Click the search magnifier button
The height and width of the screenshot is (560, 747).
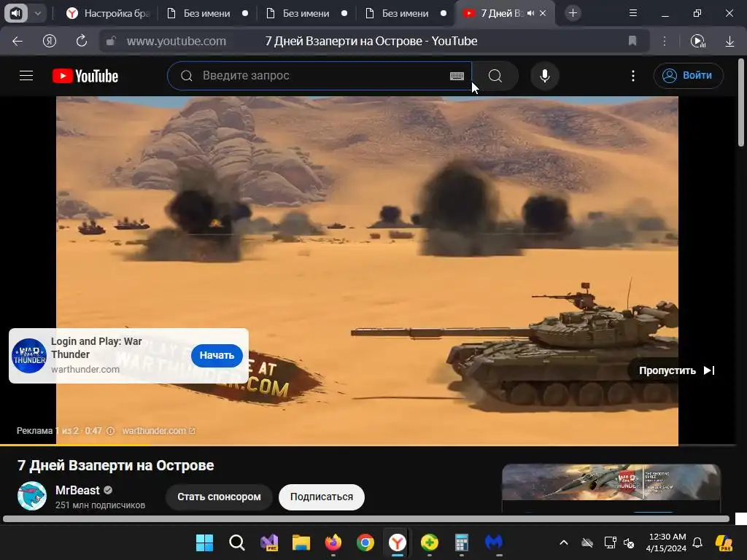tap(495, 76)
